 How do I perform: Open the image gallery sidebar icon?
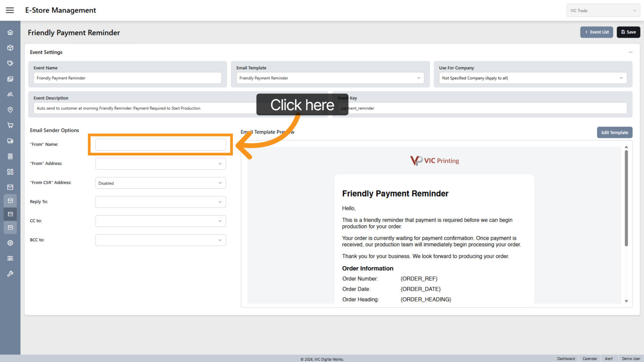10,79
